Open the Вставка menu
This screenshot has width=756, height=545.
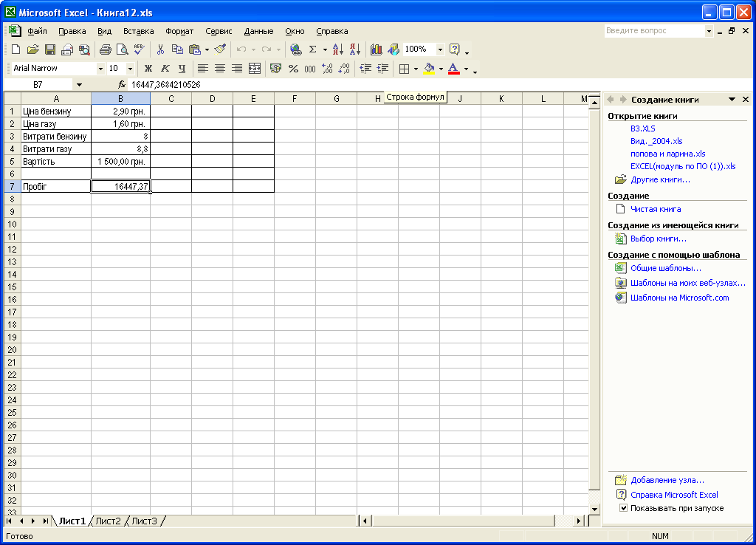pyautogui.click(x=138, y=31)
